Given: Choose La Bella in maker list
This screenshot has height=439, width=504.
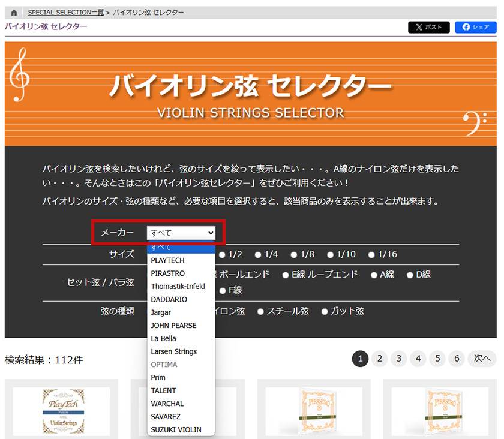Looking at the screenshot, I should point(181,338).
